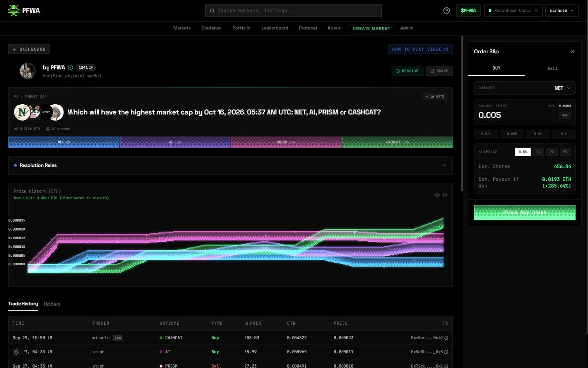
Task: Click the 1241 credence score badge
Action: tap(86, 67)
